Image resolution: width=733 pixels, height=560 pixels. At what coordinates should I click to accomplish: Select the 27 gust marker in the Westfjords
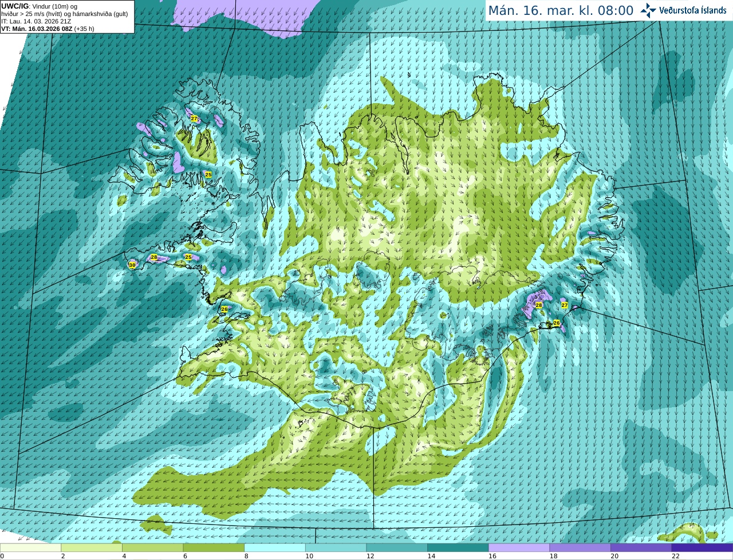click(194, 119)
